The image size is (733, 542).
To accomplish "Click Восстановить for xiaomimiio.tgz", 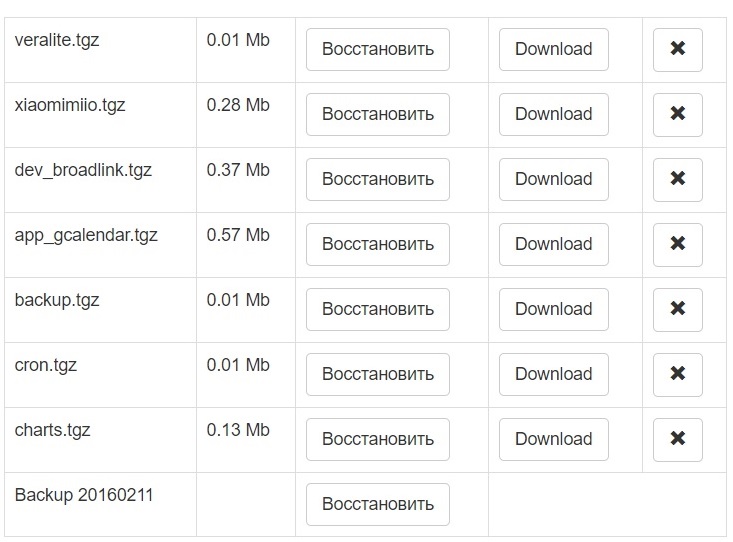I will [377, 114].
